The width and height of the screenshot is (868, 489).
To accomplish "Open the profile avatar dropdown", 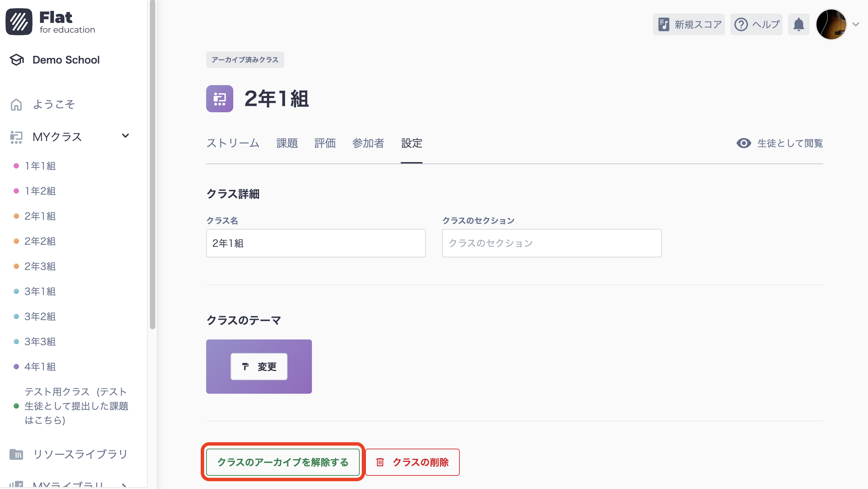I will point(832,24).
